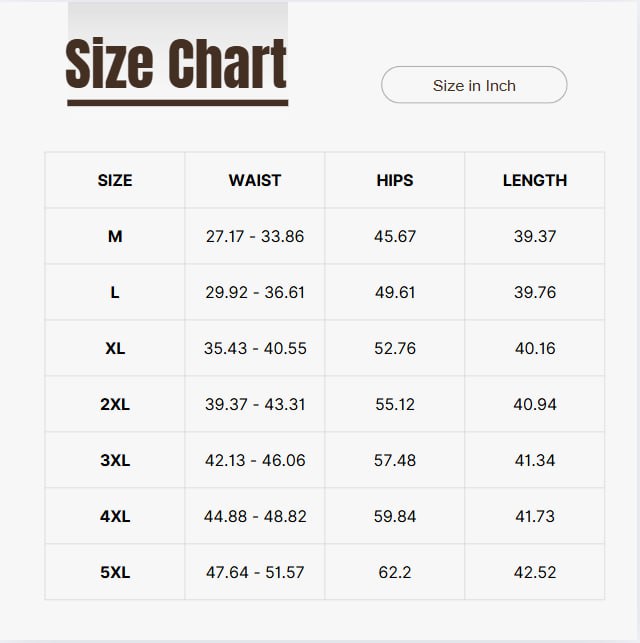640x643 pixels.
Task: Click waist value 27.17 - 33.86
Action: (255, 237)
